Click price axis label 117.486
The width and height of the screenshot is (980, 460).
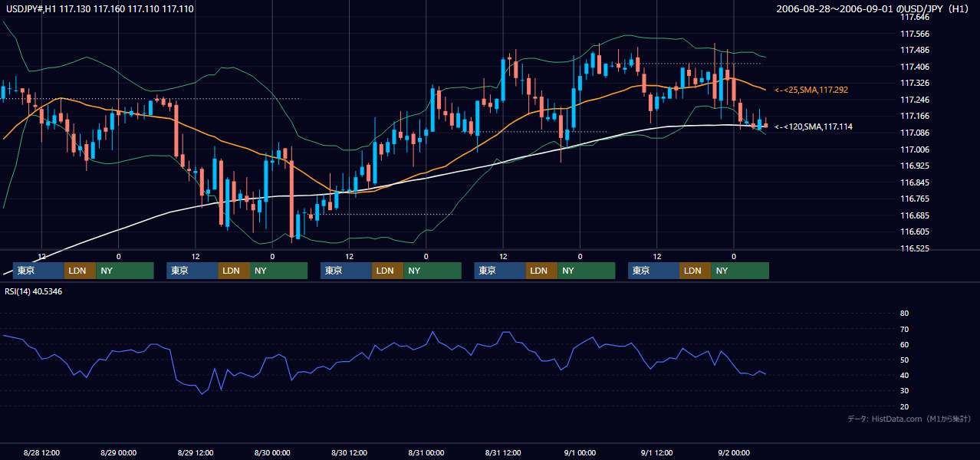click(915, 50)
